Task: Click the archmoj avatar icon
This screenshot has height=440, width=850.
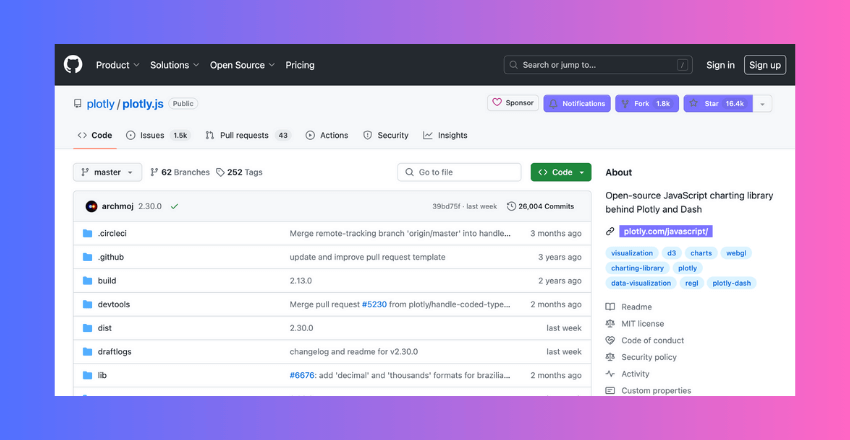Action: [92, 206]
